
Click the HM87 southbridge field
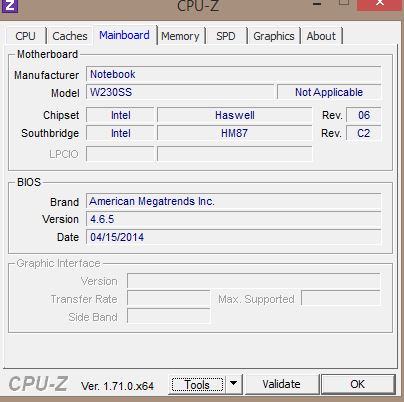tap(235, 133)
